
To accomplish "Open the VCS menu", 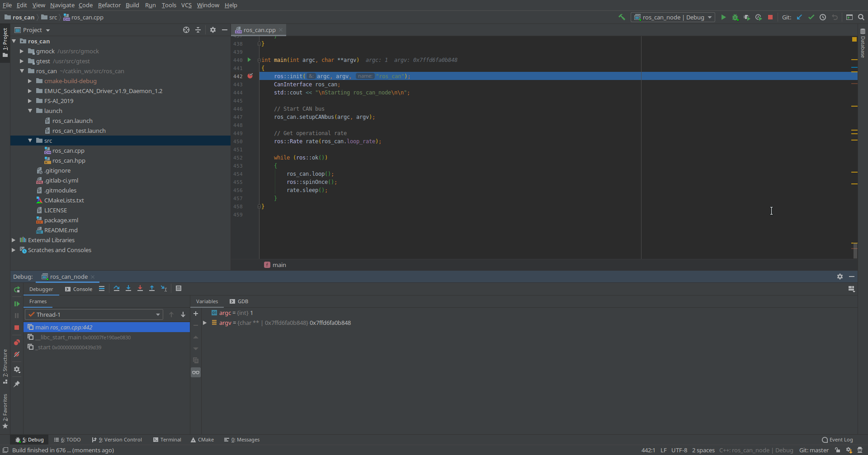I will pos(186,5).
